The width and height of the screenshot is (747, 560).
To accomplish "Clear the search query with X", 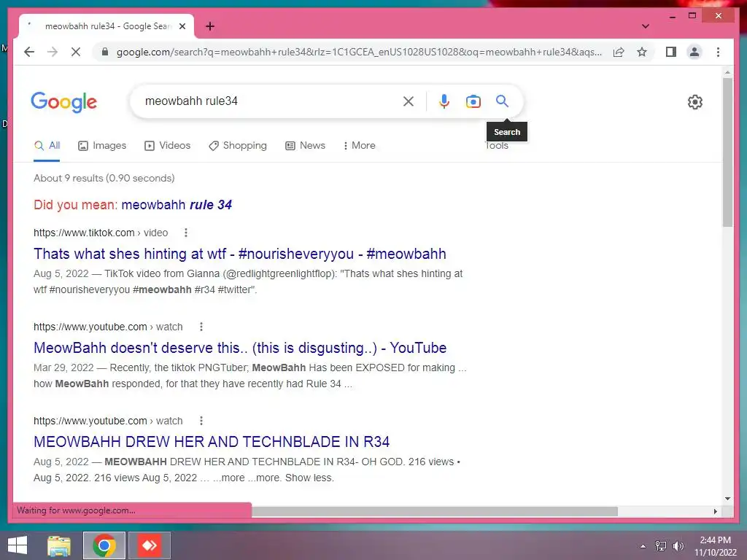I will pos(409,101).
